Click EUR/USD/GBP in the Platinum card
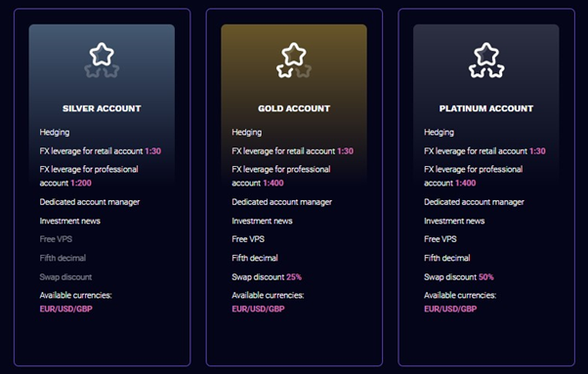588x374 pixels. click(450, 309)
